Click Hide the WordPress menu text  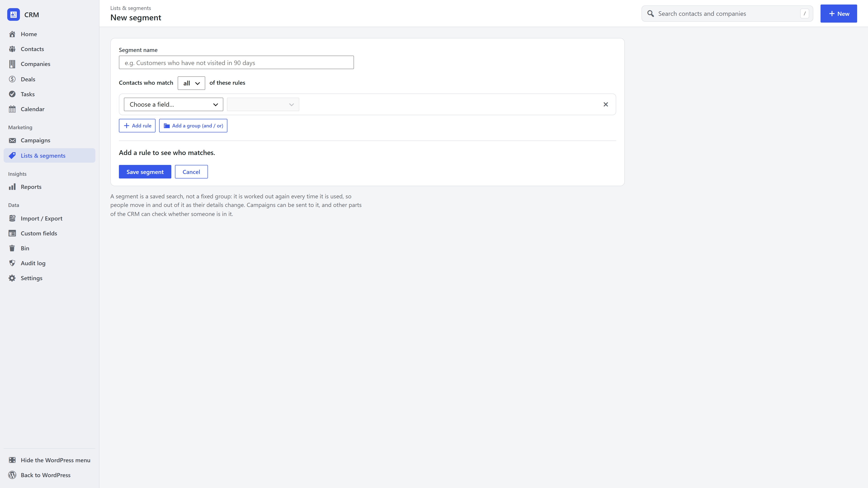(x=56, y=460)
